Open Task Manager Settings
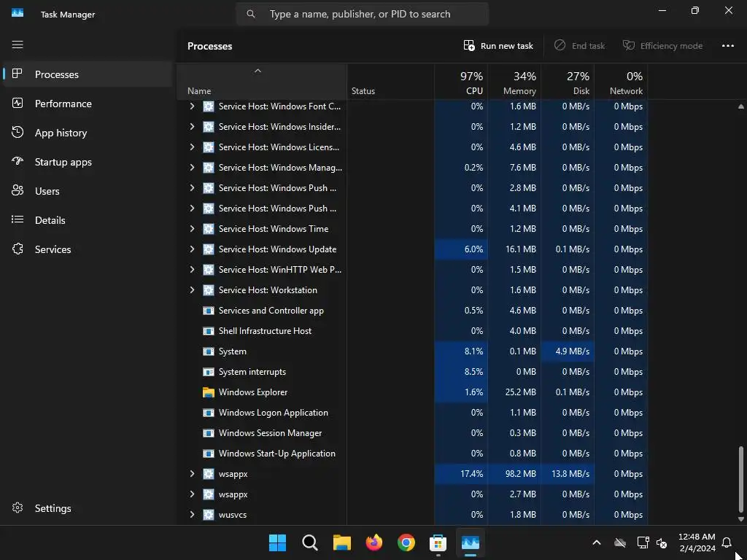 tap(88, 508)
